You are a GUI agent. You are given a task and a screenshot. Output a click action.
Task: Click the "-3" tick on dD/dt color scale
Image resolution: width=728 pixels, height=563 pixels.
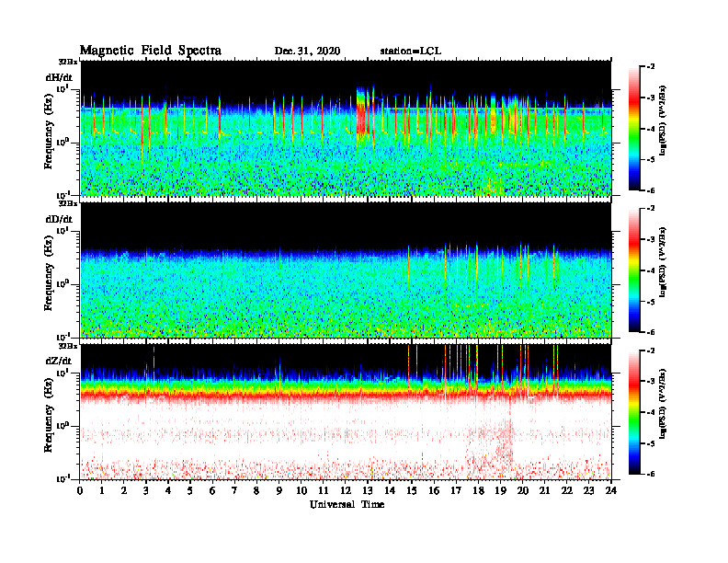coord(651,239)
